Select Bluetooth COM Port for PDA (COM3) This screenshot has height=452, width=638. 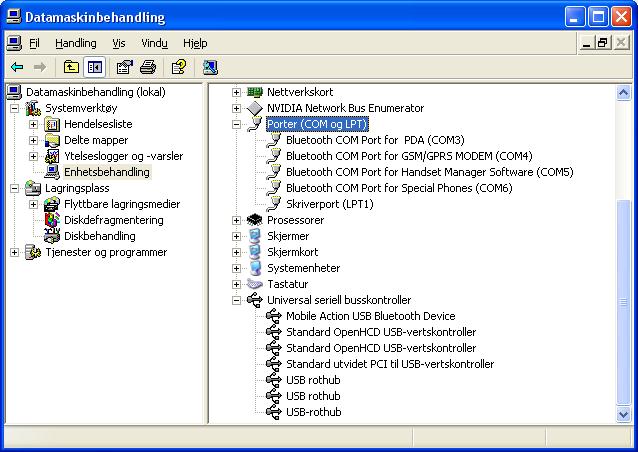coord(375,140)
